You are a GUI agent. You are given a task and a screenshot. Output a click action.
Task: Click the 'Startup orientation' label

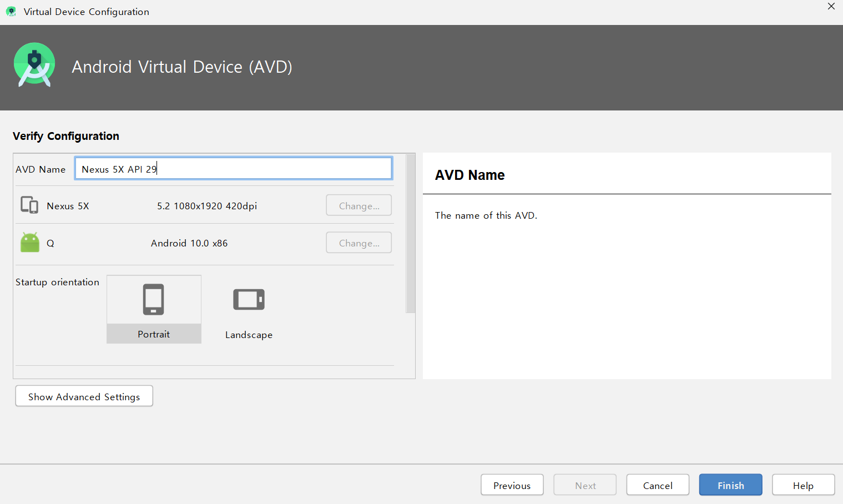(x=57, y=282)
